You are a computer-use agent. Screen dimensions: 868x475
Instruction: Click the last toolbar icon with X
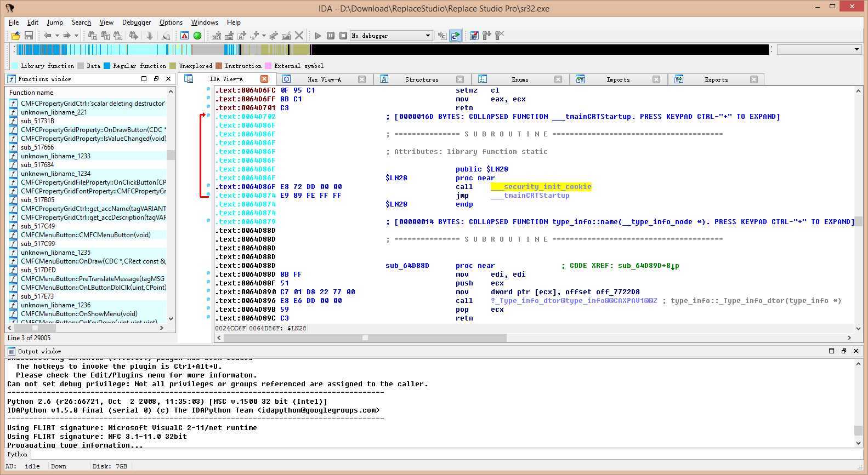tap(500, 36)
